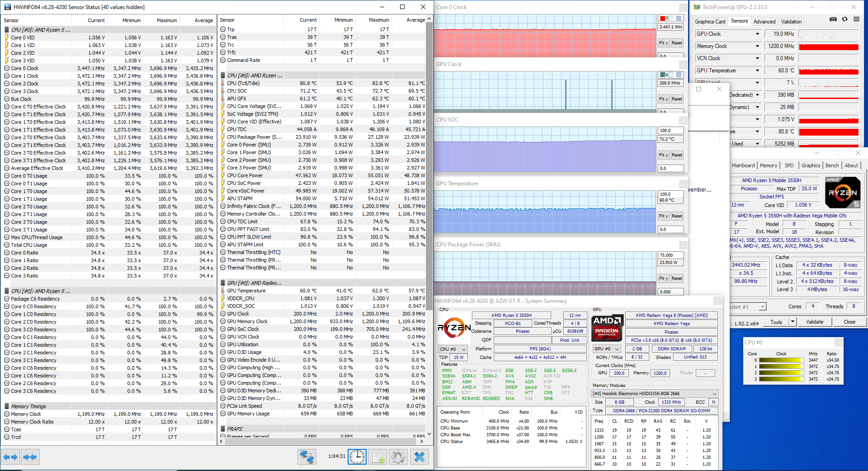Select CPU (Tctl/Tdie) thermometer icon
868x471 pixels.
[x=223, y=83]
